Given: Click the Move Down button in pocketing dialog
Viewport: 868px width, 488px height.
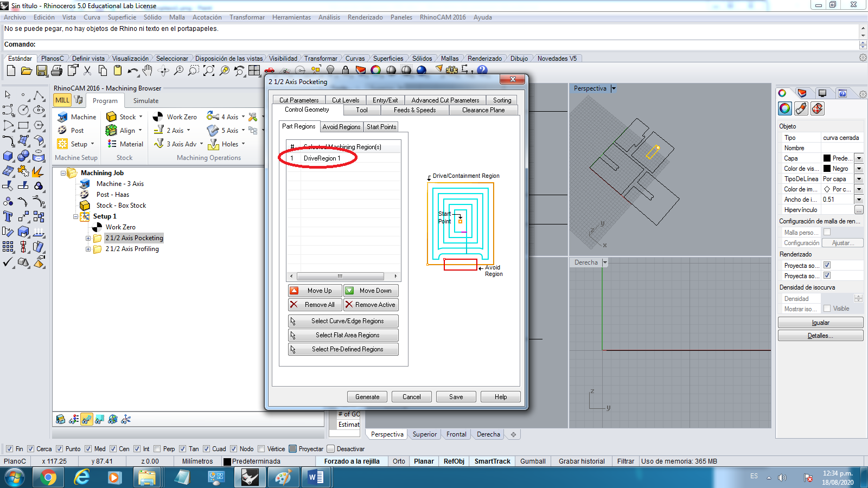Looking at the screenshot, I should click(371, 291).
